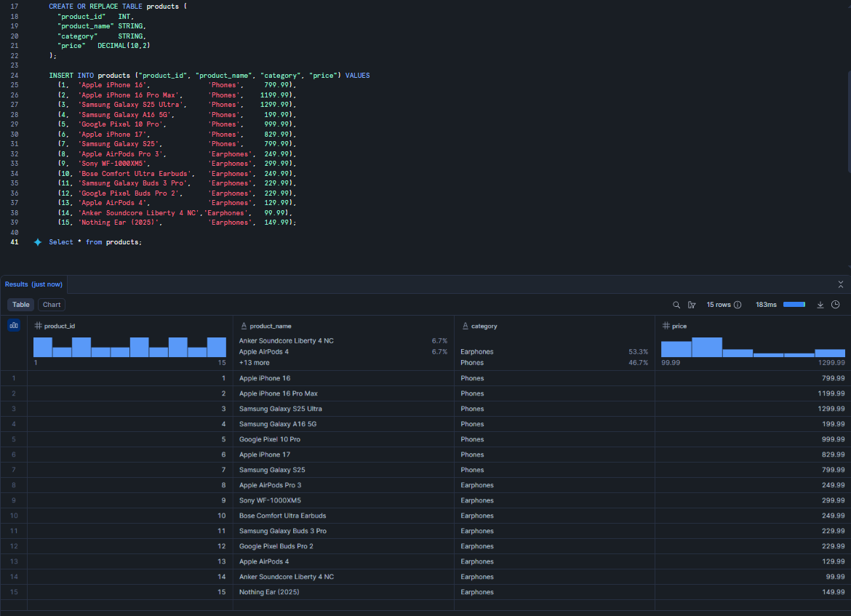The height and width of the screenshot is (616, 851).
Task: Click the 15 rows label
Action: coord(719,305)
